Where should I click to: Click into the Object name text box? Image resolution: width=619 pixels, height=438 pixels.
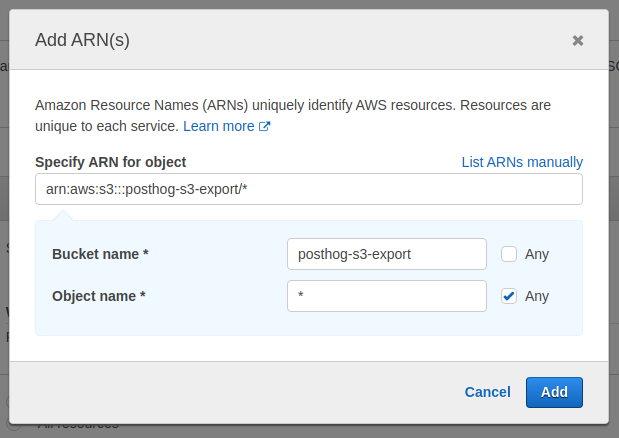[x=386, y=296]
